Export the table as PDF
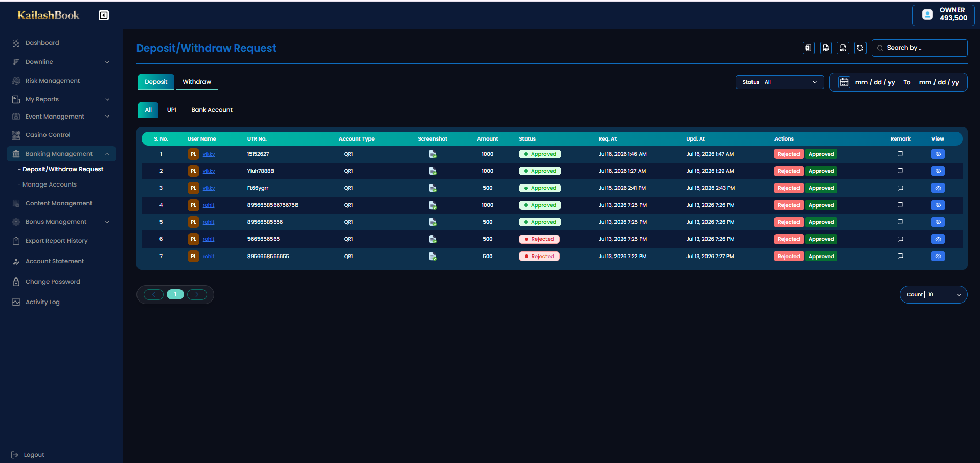 pos(826,48)
